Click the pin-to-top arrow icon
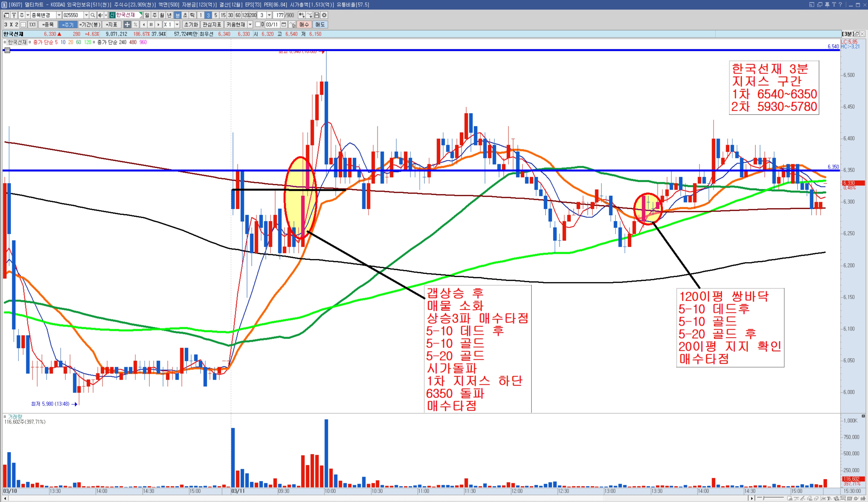This screenshot has width=868, height=502. pyautogui.click(x=14, y=15)
